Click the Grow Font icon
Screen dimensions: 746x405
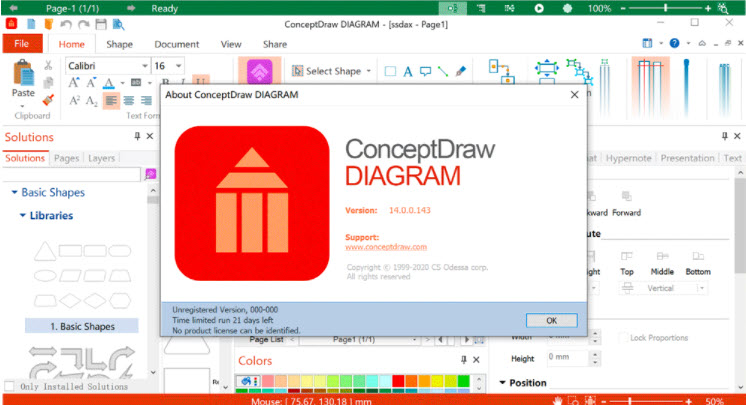(73, 83)
